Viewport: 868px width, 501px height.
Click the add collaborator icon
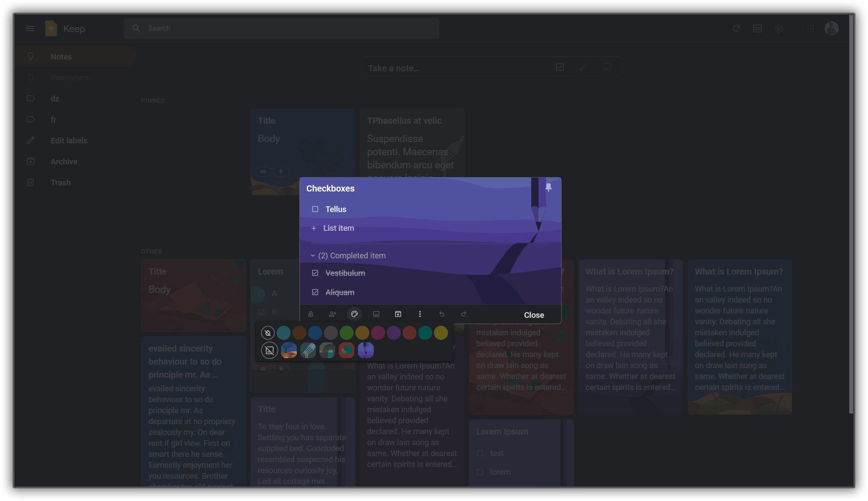[x=333, y=314]
